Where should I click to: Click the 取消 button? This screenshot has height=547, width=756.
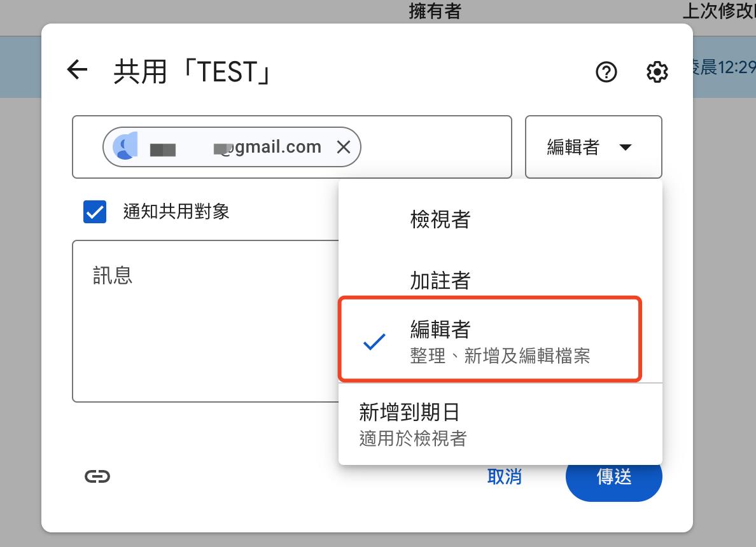[504, 476]
